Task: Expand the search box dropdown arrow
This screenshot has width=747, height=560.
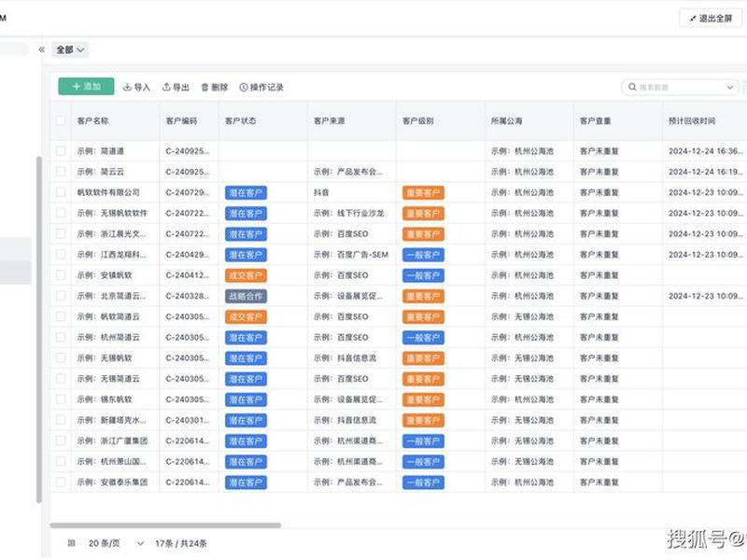Action: [729, 87]
